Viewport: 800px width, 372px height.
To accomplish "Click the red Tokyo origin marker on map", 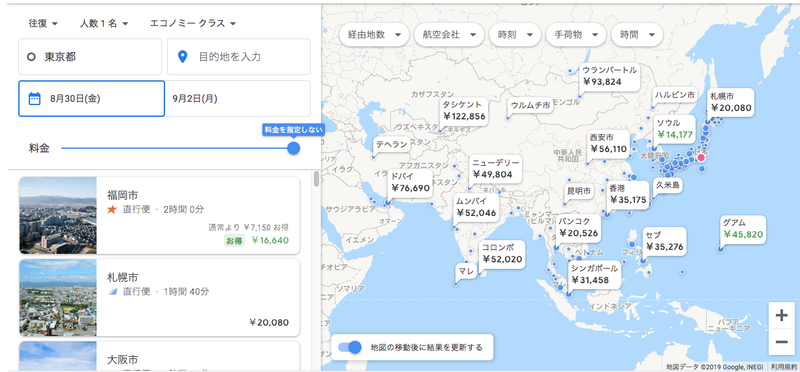I will click(701, 158).
